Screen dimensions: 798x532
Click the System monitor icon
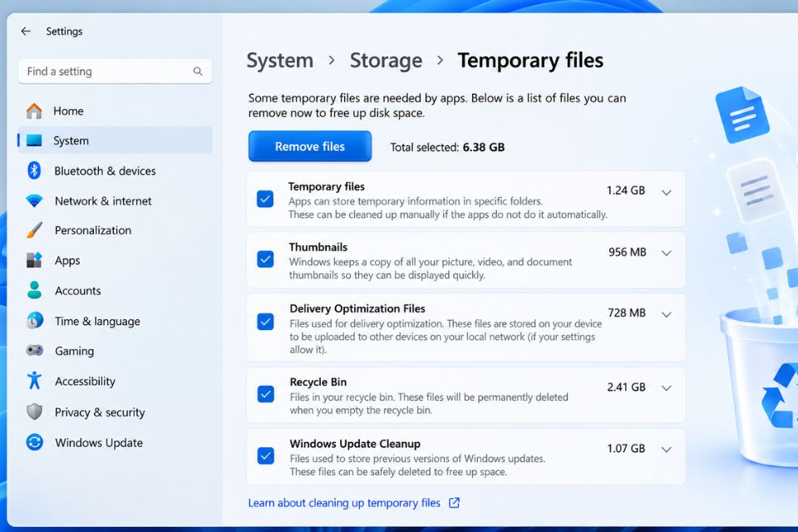[34, 140]
